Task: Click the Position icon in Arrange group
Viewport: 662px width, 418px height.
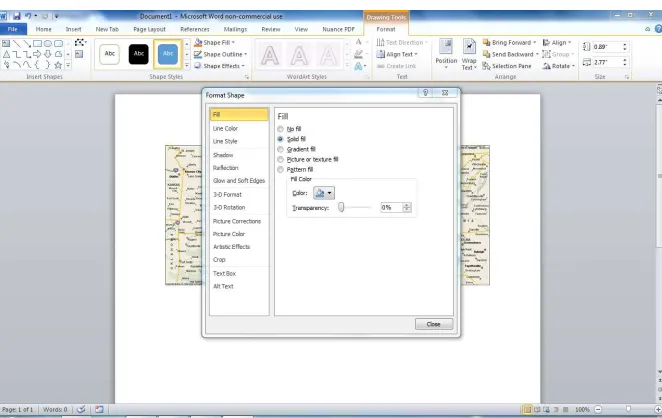Action: pyautogui.click(x=446, y=46)
